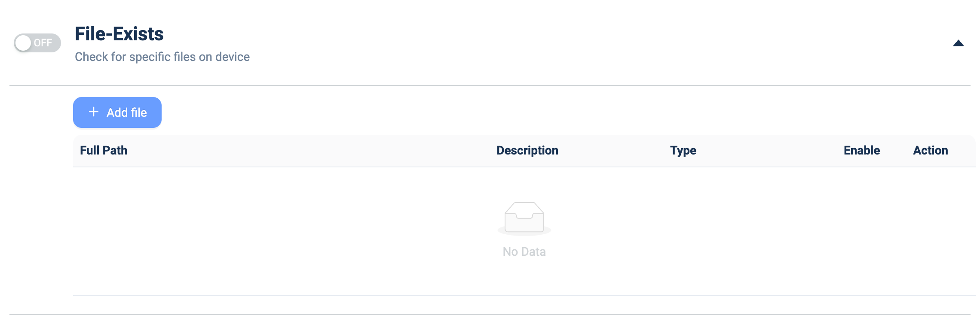Click the Enable column header
The height and width of the screenshot is (315, 980).
tap(862, 150)
